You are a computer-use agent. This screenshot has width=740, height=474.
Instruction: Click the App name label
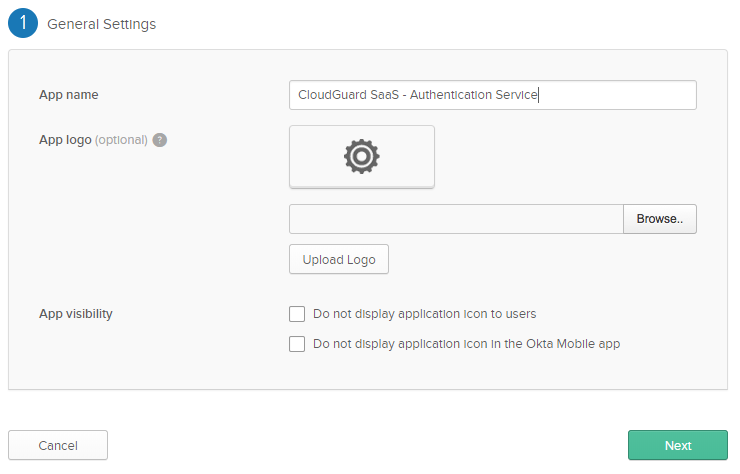point(69,95)
